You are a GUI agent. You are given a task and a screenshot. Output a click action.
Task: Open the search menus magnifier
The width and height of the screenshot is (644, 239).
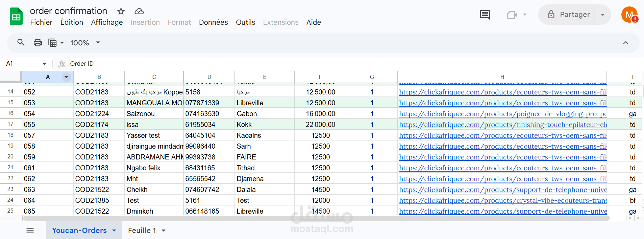click(x=21, y=43)
